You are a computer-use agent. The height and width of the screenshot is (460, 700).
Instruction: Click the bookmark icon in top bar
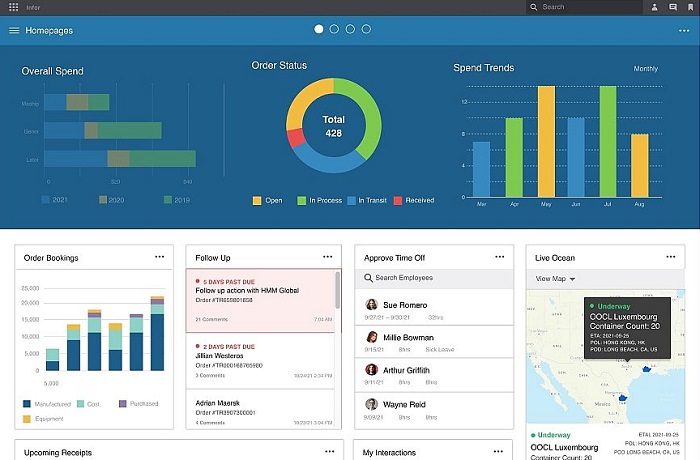691,7
